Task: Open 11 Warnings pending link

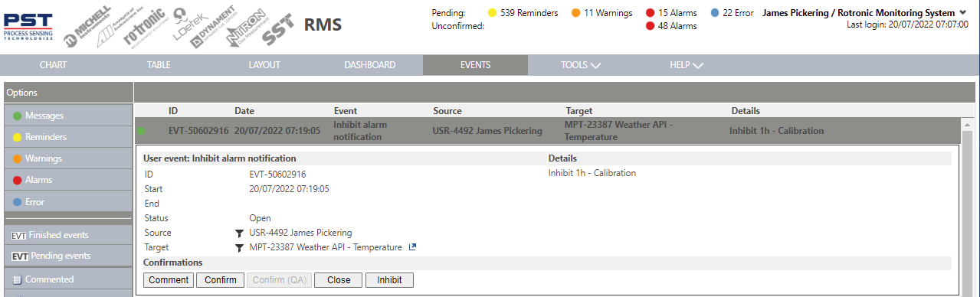Action: [608, 13]
